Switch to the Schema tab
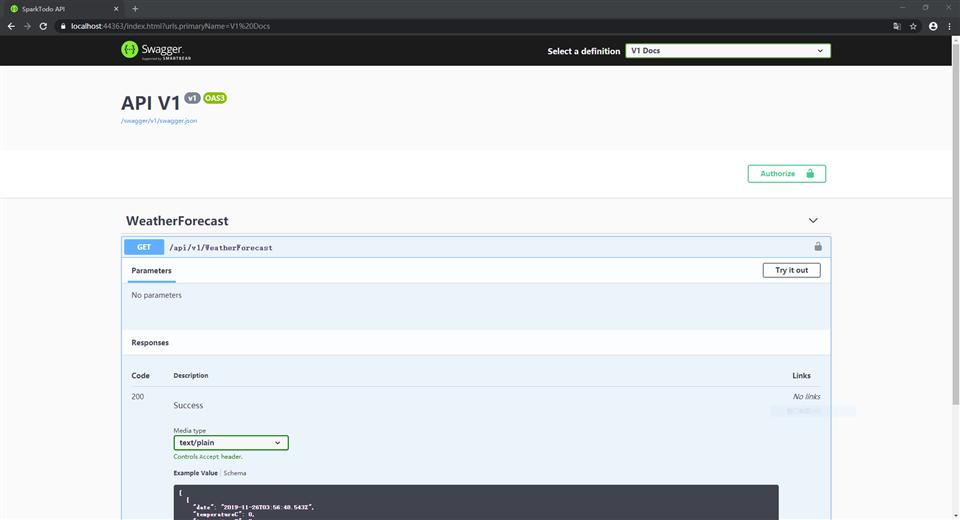 point(235,473)
